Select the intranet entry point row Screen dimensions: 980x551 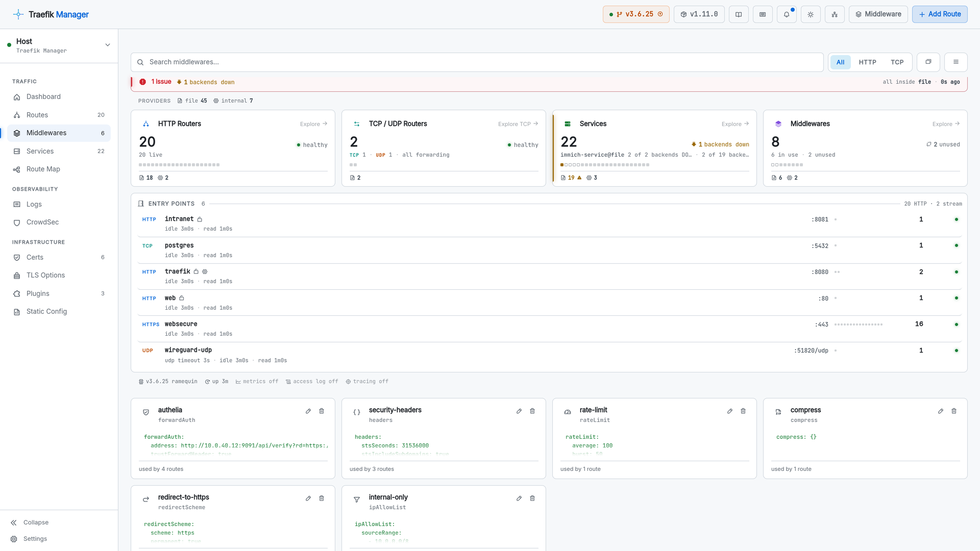(x=549, y=224)
